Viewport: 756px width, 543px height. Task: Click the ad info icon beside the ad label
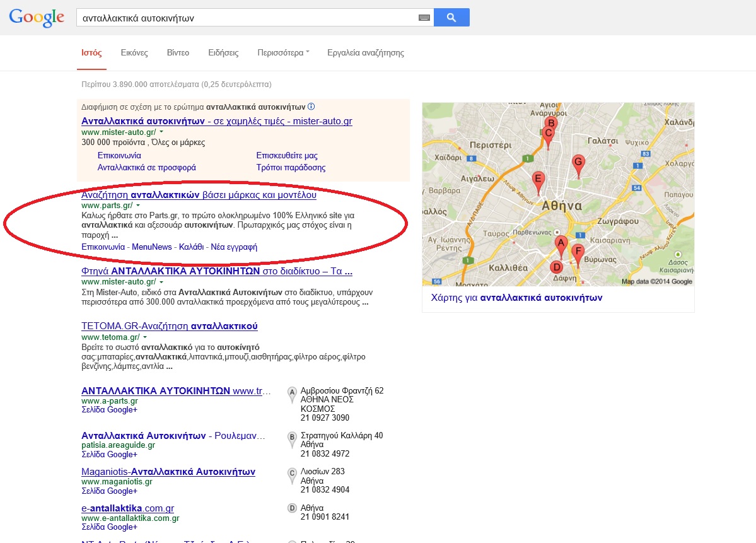(x=311, y=107)
